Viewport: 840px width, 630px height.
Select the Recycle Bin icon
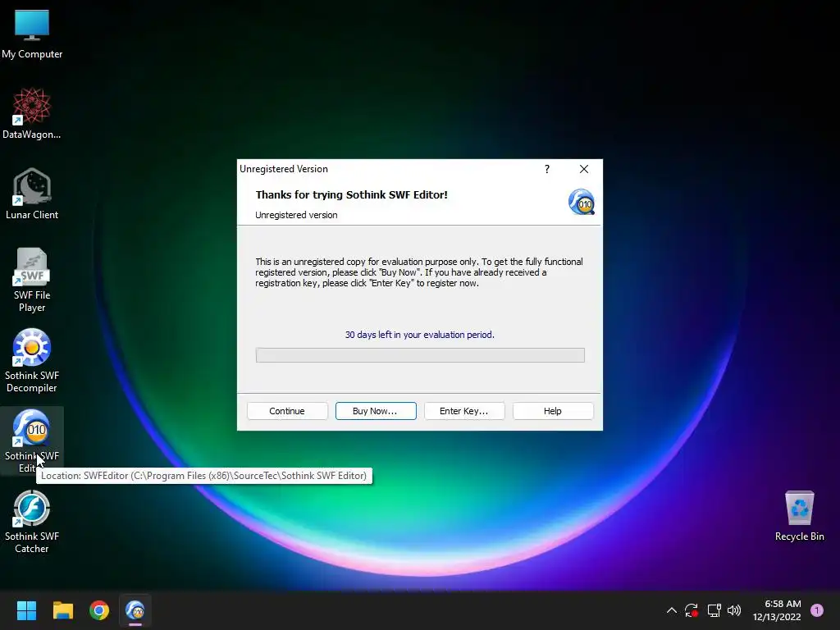(x=799, y=517)
